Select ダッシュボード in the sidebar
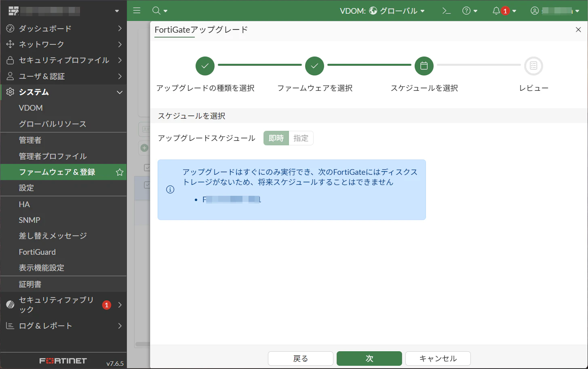588x369 pixels. (x=44, y=28)
